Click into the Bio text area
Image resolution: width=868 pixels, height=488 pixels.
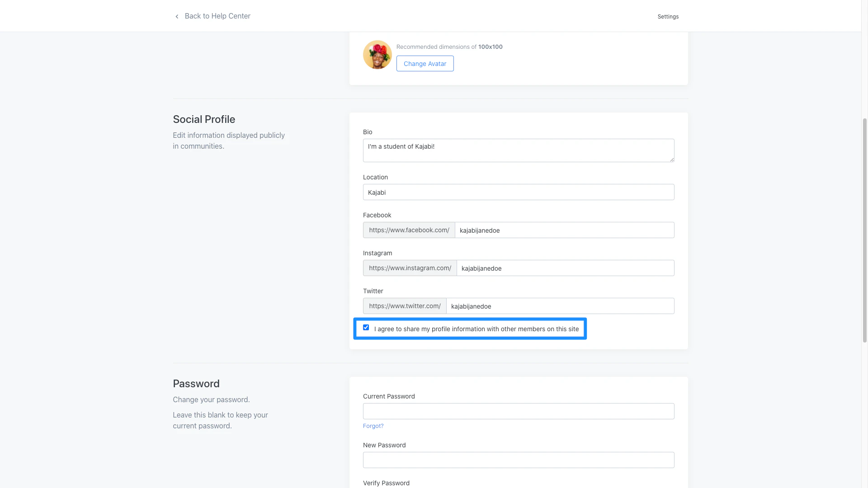click(518, 150)
